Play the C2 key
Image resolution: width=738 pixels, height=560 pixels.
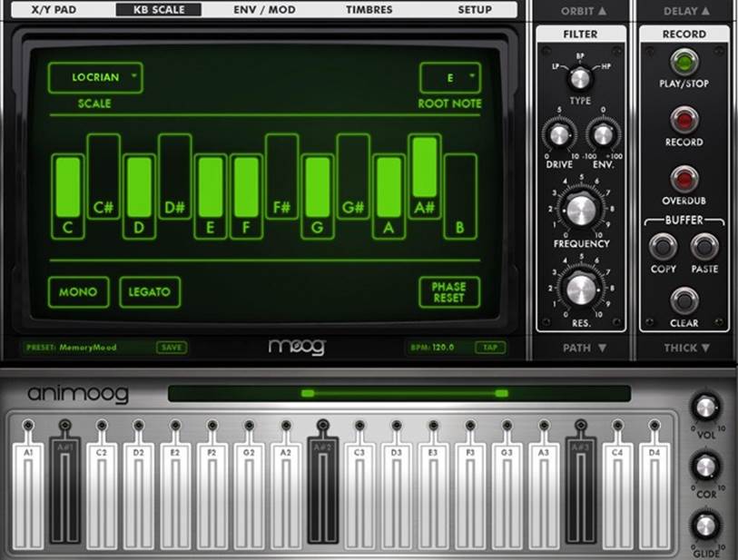(x=102, y=494)
